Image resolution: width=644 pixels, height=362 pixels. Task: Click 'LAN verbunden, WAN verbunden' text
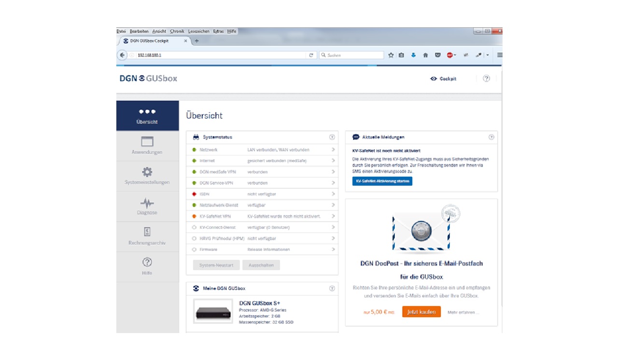click(279, 150)
